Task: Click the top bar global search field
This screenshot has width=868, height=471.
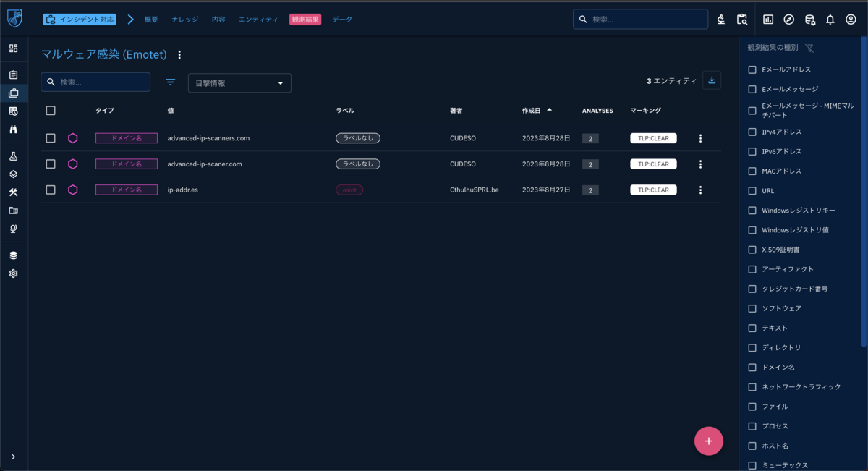Action: coord(640,19)
